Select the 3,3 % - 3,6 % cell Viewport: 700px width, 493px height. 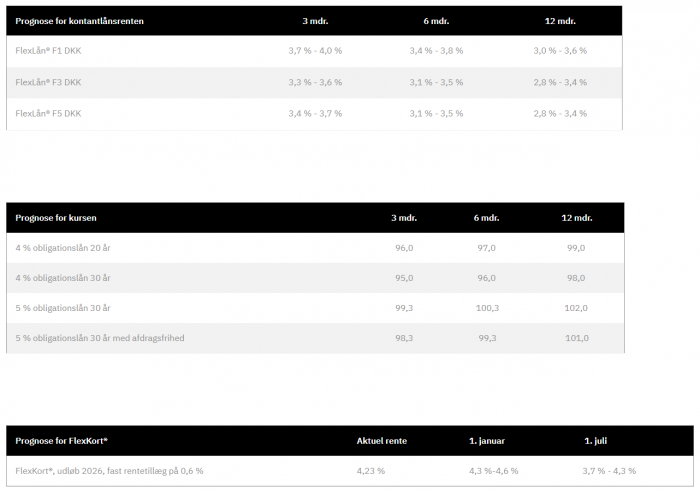pos(315,82)
